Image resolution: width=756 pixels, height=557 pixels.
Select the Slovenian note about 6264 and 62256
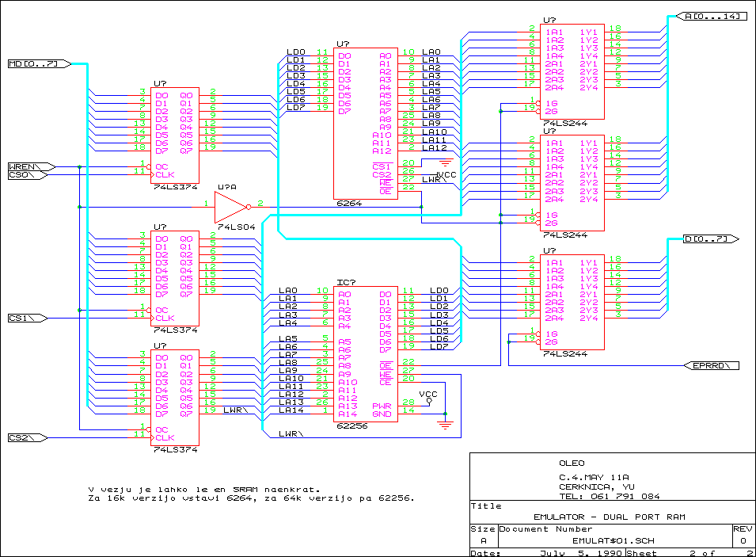251,494
